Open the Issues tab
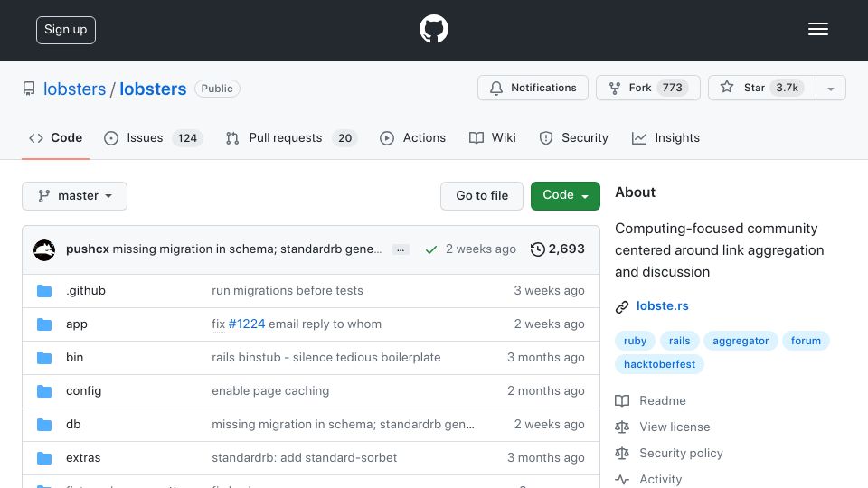This screenshot has height=488, width=868. coord(154,137)
